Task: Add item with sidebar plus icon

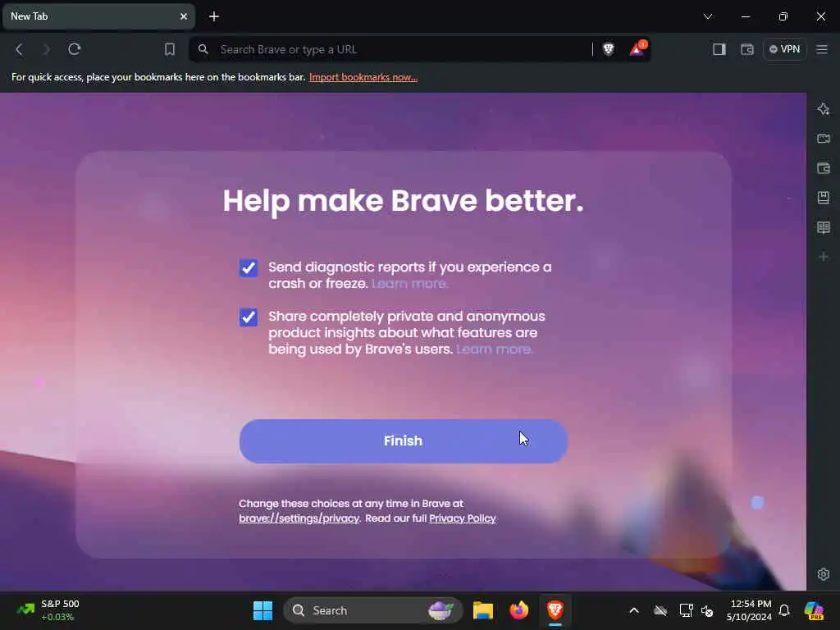Action: pyautogui.click(x=824, y=257)
